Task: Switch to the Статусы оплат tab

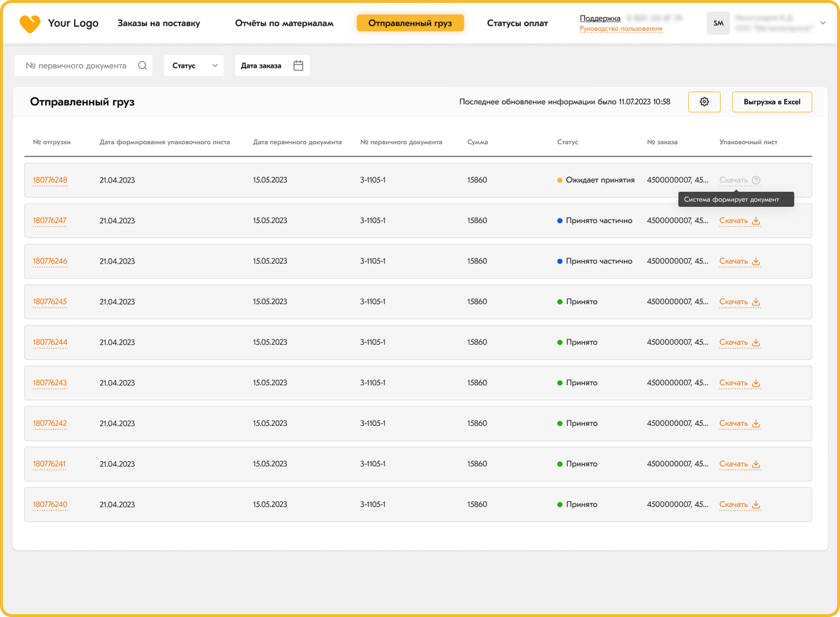Action: (517, 23)
